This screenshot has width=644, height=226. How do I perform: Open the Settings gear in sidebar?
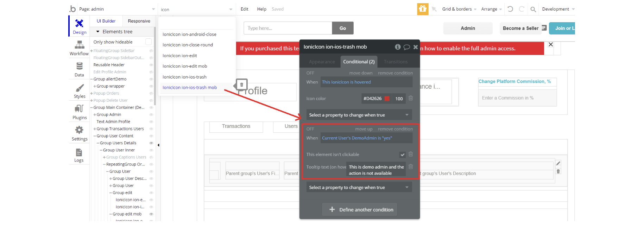(79, 133)
